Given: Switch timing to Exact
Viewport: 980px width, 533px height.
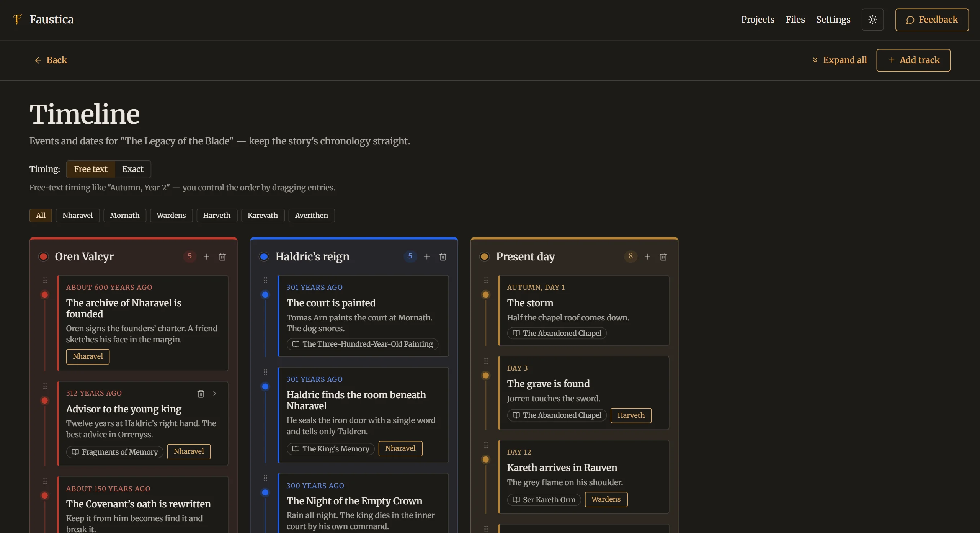Looking at the screenshot, I should point(132,169).
